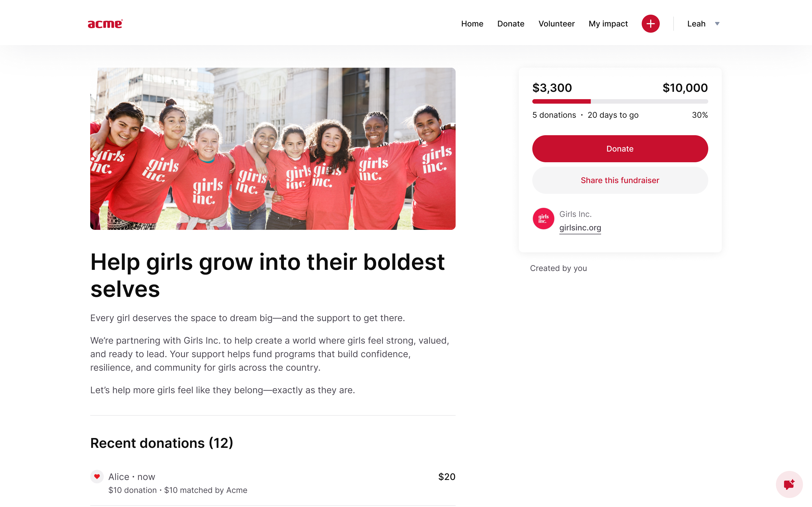This screenshot has width=812, height=507.
Task: Open the chat assistant bubble icon
Action: [789, 484]
